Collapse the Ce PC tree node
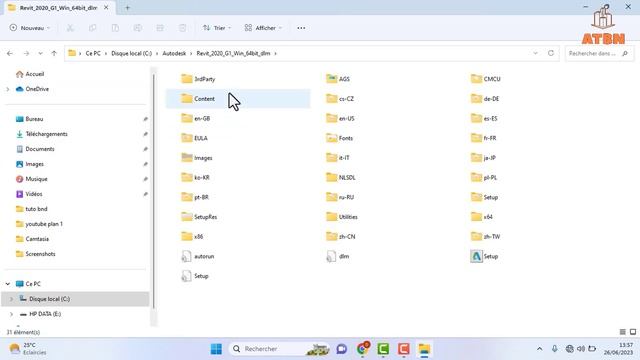The width and height of the screenshot is (640, 360). [x=8, y=284]
